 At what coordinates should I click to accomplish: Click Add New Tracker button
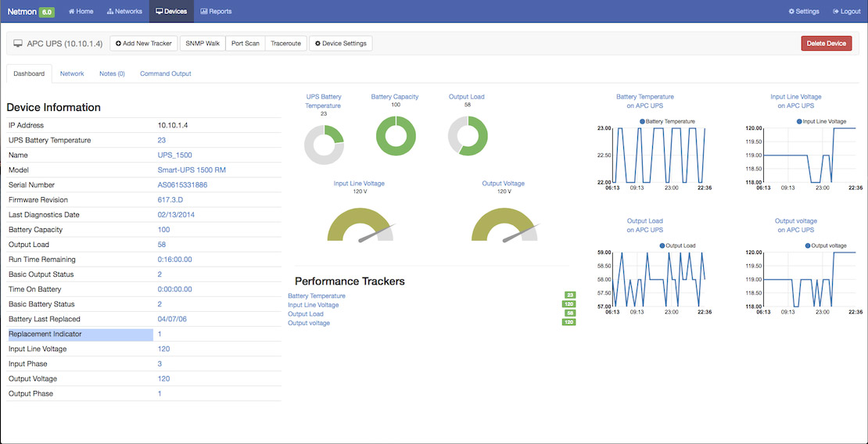pyautogui.click(x=144, y=43)
